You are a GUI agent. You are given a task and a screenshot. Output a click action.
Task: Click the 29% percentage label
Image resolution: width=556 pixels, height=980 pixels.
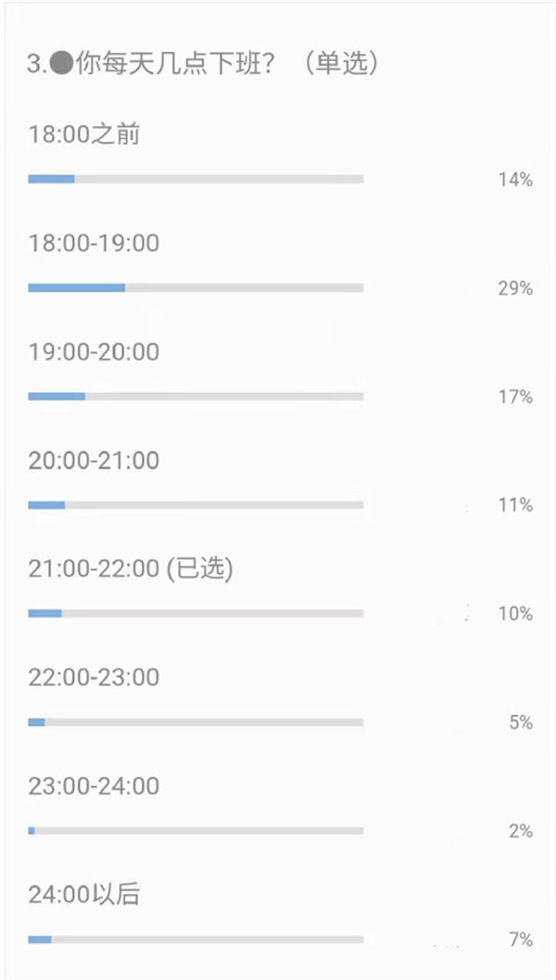515,288
